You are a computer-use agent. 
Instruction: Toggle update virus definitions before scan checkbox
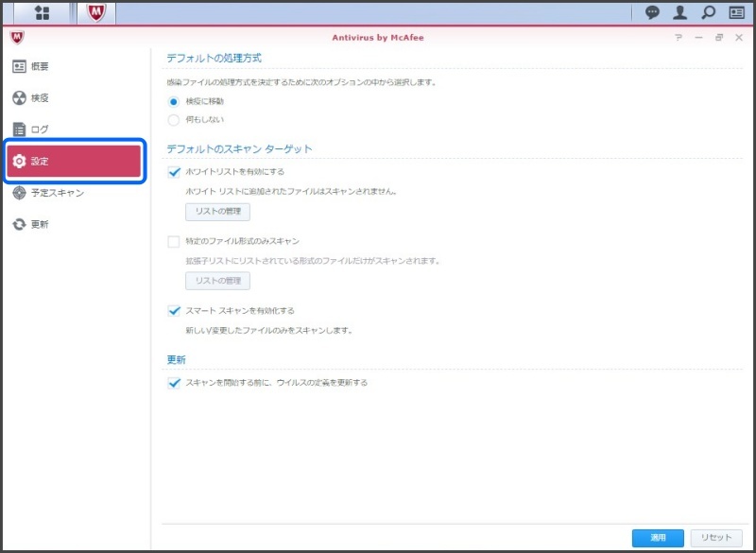[x=174, y=383]
